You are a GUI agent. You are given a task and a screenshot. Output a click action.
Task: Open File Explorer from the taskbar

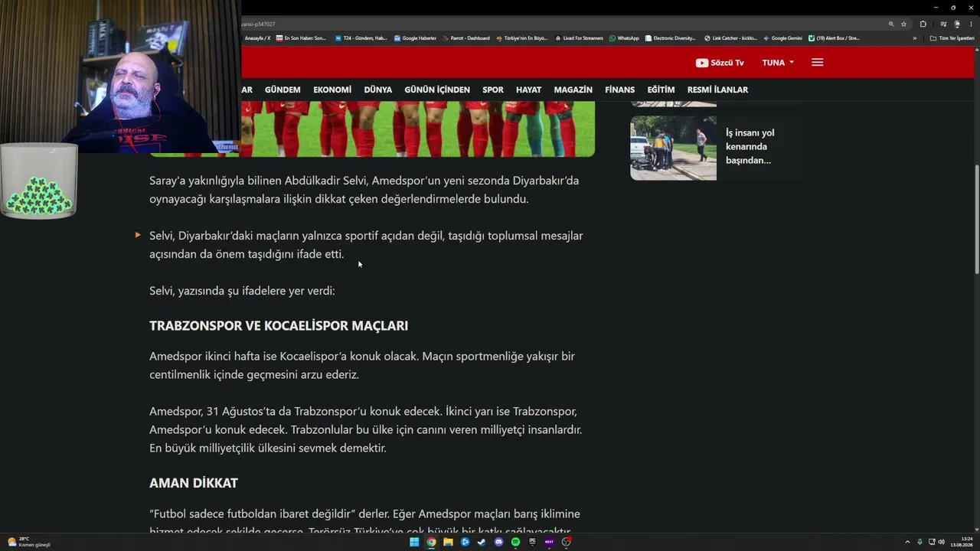[x=448, y=542]
